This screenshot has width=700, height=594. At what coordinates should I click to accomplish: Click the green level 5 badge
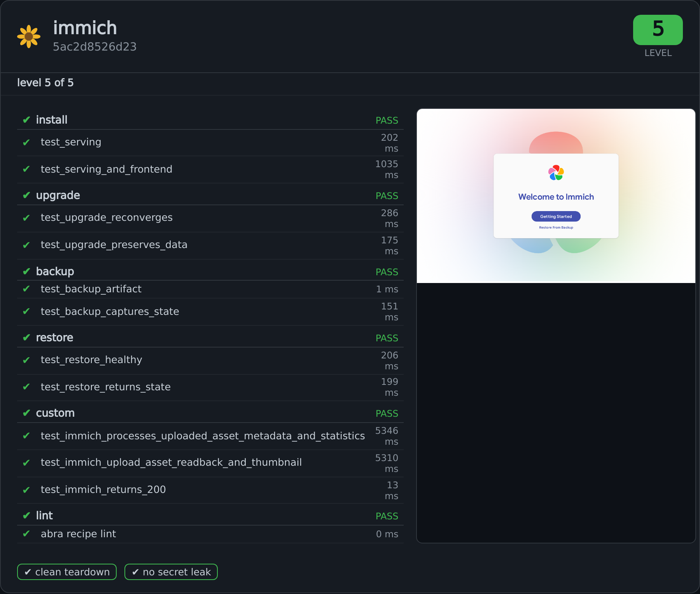[x=658, y=30]
